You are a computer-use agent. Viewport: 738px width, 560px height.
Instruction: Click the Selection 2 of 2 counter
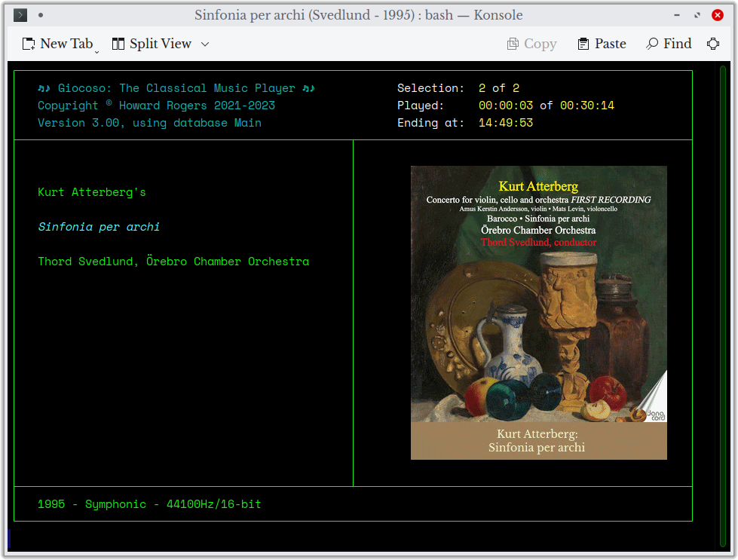498,87
